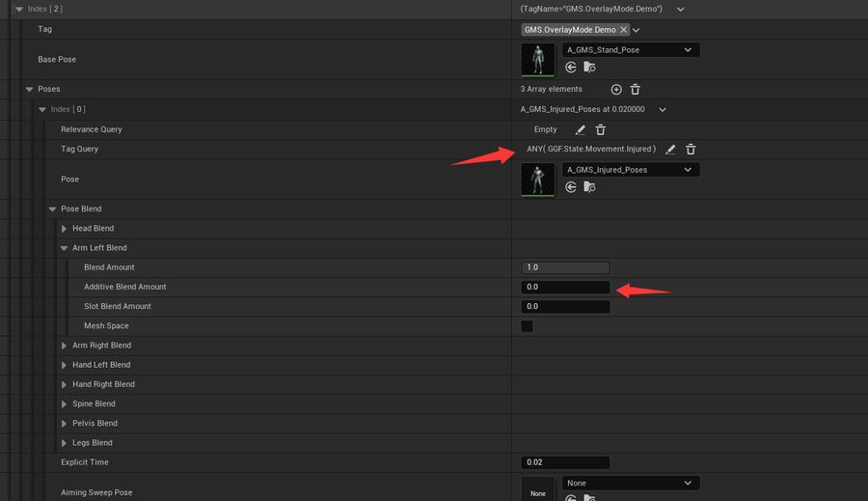This screenshot has height=501, width=868.
Task: Click the Base Pose label
Action: coord(57,59)
